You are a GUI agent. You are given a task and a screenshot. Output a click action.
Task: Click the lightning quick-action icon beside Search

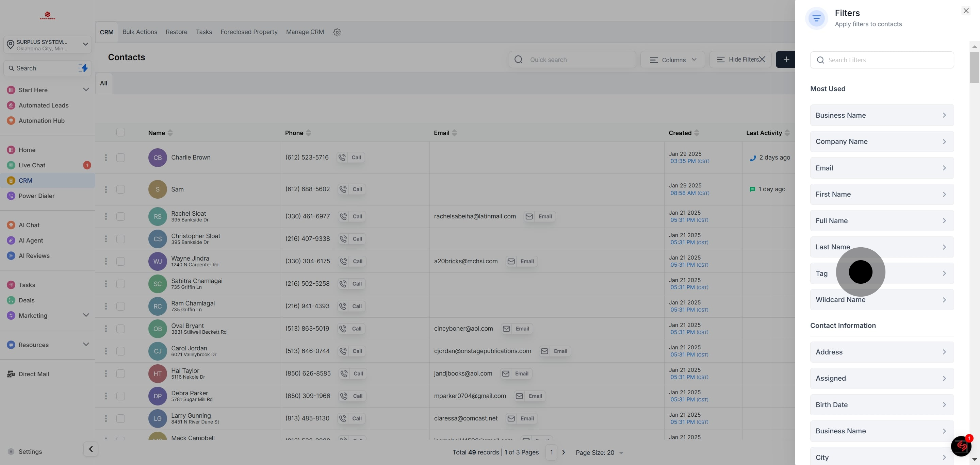tap(83, 68)
